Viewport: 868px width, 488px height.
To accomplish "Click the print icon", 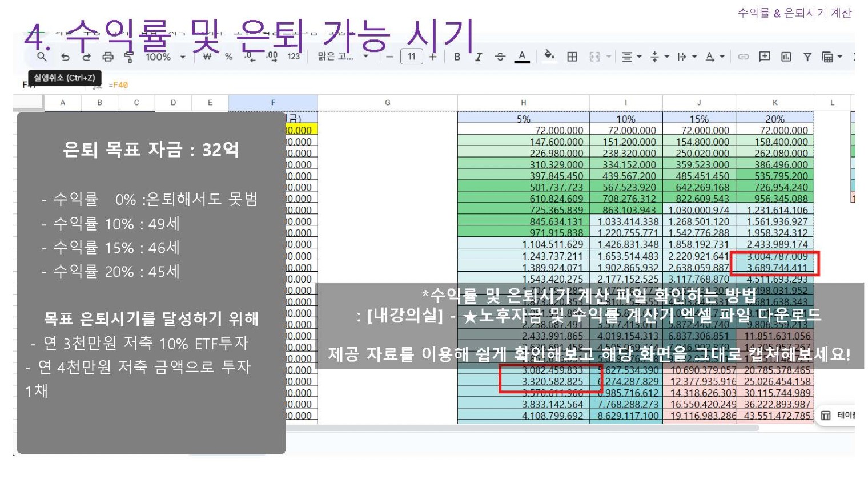I will [x=108, y=57].
